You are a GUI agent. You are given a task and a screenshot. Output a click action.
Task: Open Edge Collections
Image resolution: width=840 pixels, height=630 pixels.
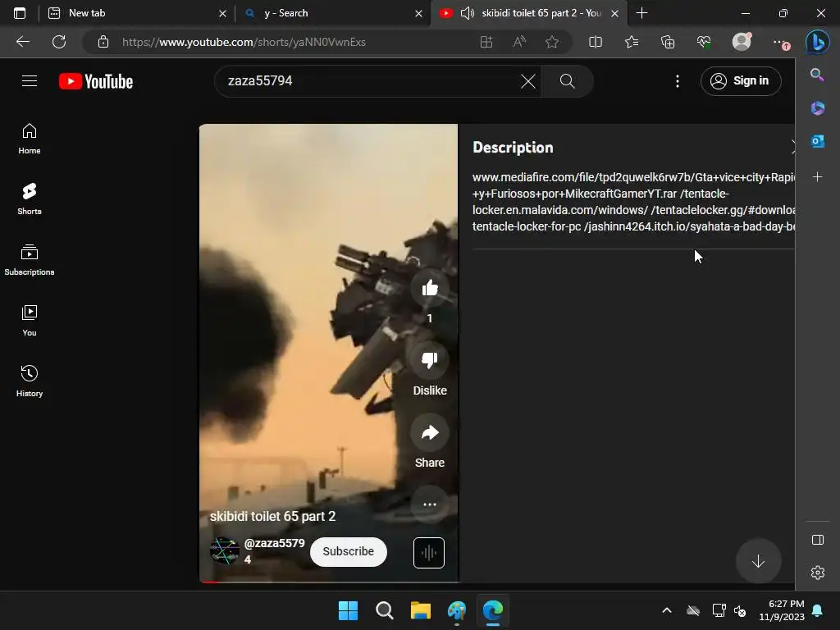tap(668, 42)
